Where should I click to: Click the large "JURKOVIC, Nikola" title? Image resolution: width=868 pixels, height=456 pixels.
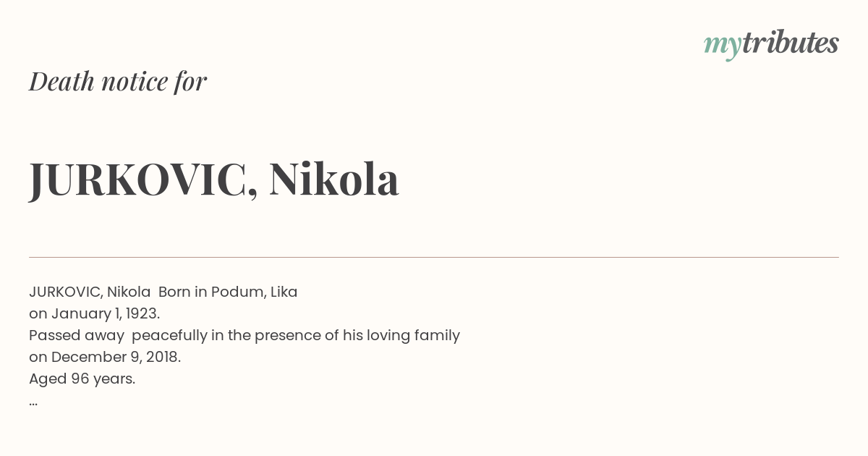[214, 180]
